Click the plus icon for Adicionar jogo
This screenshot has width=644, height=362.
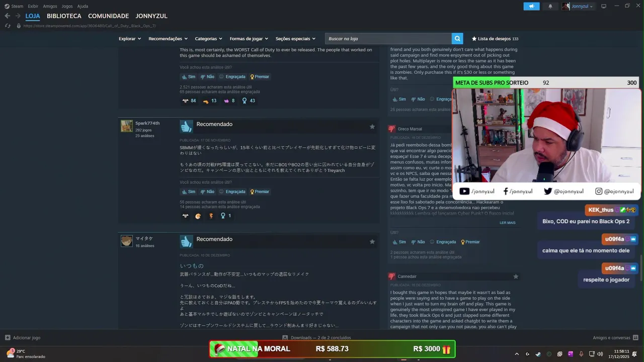(8, 338)
